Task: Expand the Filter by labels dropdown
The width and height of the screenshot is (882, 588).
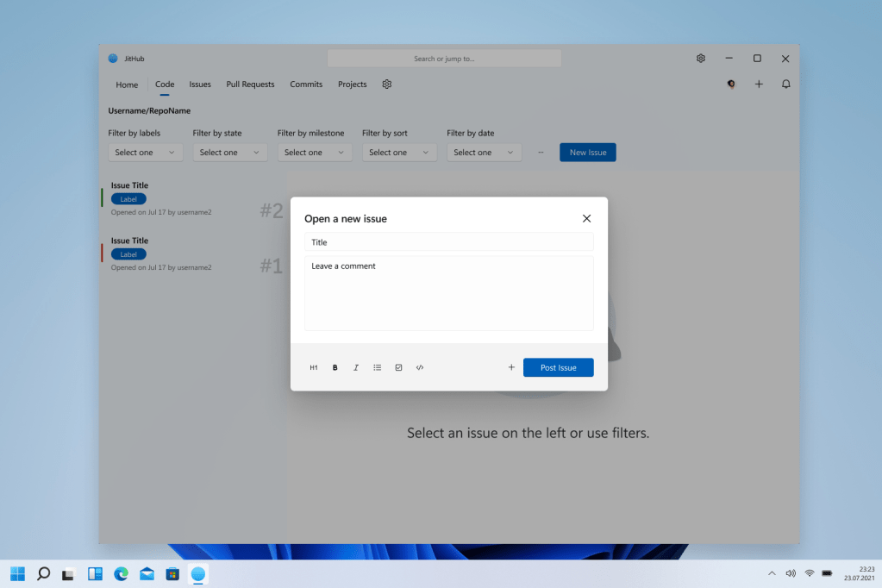Action: [x=145, y=153]
